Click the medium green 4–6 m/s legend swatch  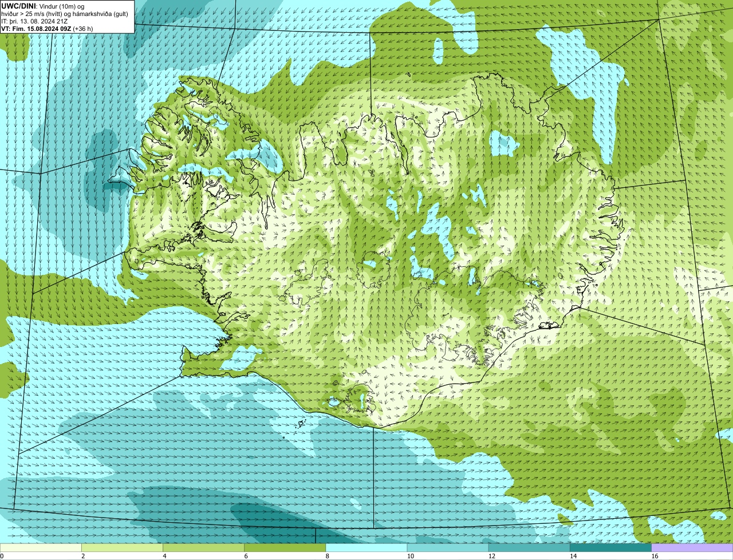click(x=203, y=547)
